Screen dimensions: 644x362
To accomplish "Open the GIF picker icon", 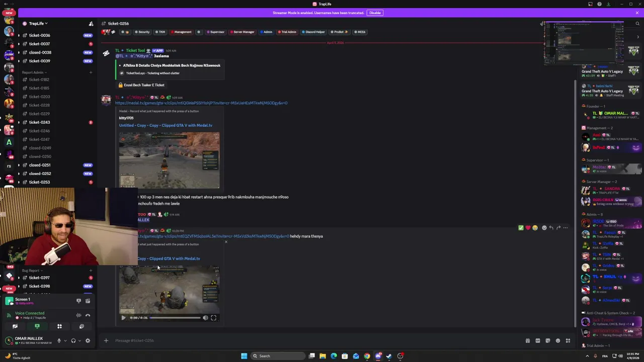I will pos(538,340).
